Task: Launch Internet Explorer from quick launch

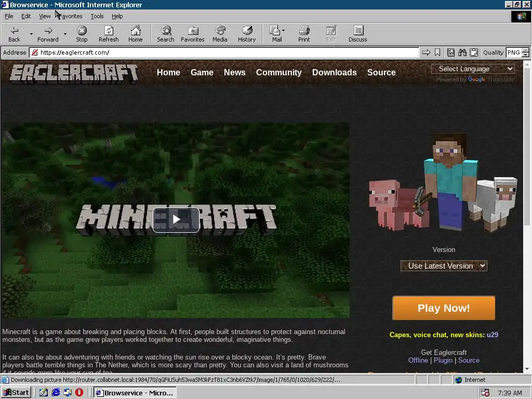Action: 56,393
